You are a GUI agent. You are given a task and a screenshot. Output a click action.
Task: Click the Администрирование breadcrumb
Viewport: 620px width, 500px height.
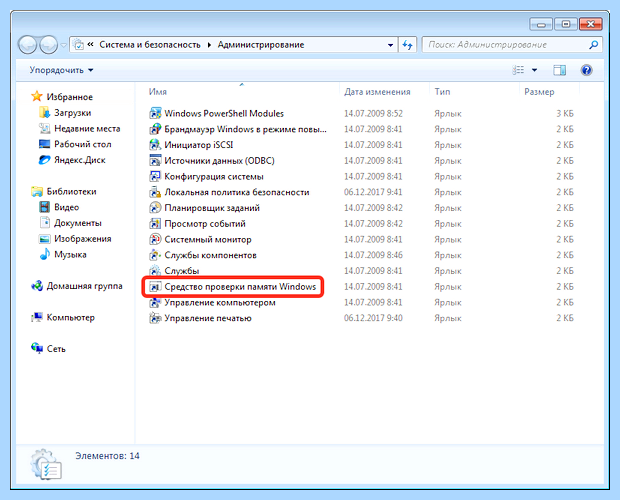pyautogui.click(x=261, y=45)
